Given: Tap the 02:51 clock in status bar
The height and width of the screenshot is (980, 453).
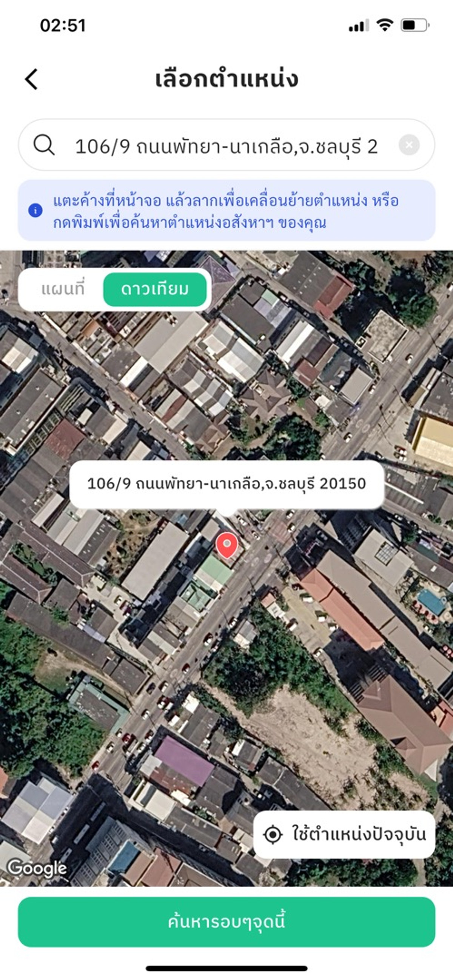Looking at the screenshot, I should (63, 26).
